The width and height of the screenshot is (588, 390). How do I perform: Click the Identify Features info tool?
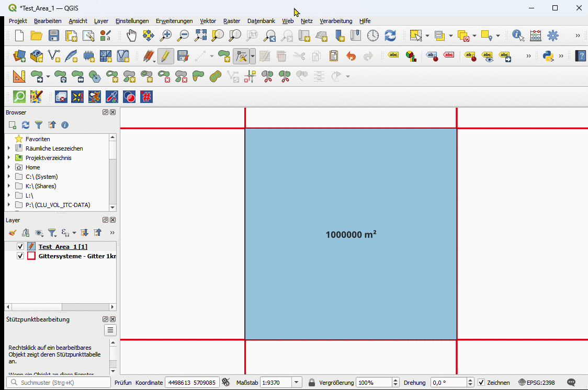518,36
